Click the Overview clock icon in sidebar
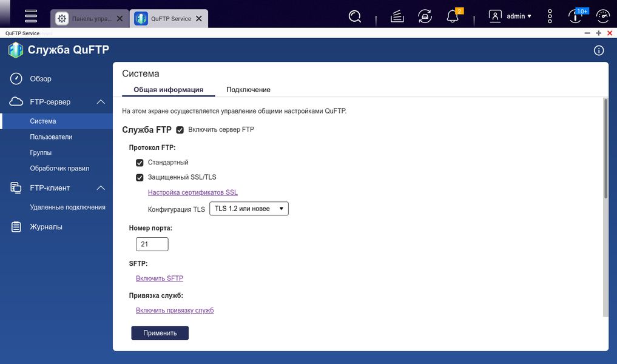 16,78
